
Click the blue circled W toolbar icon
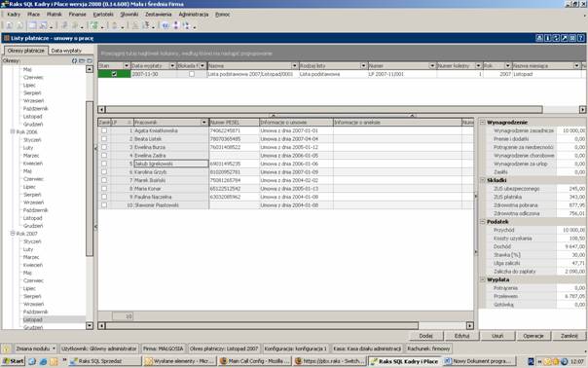click(165, 25)
